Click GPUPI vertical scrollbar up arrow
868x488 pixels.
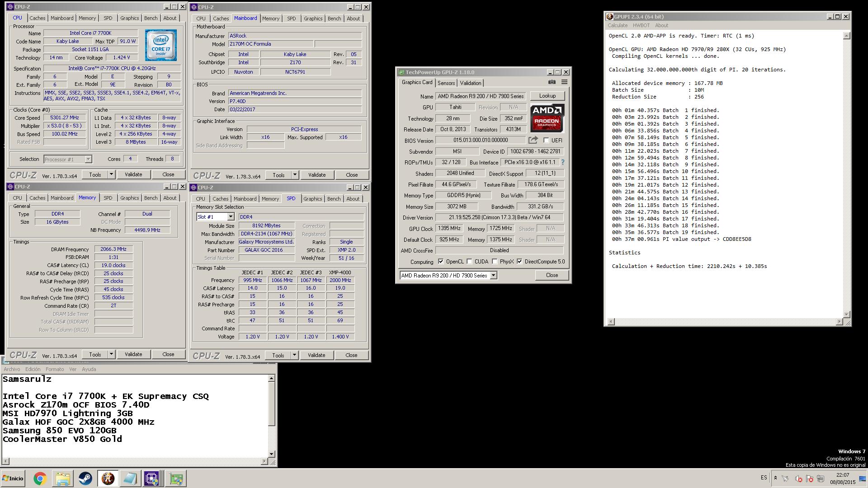tap(847, 36)
